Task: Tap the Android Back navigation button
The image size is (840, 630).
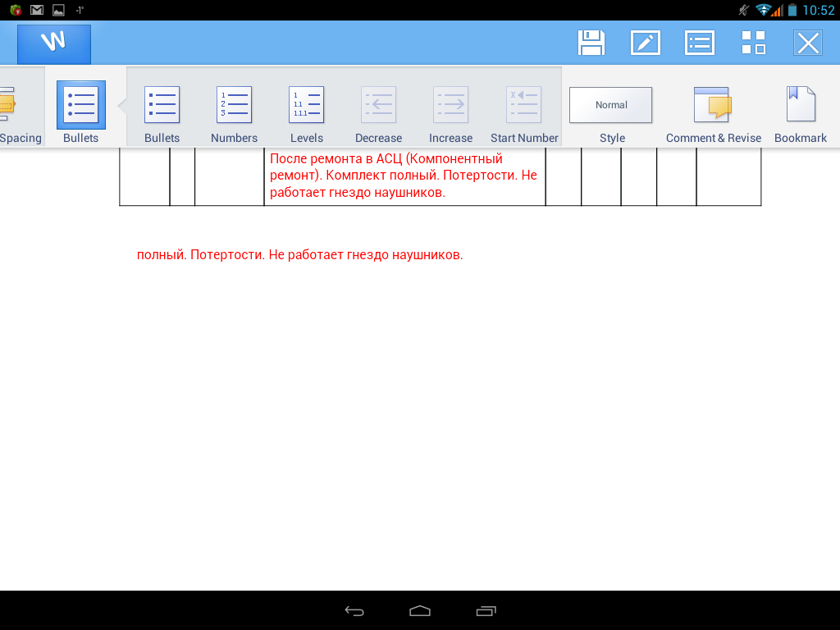Action: pos(354,610)
